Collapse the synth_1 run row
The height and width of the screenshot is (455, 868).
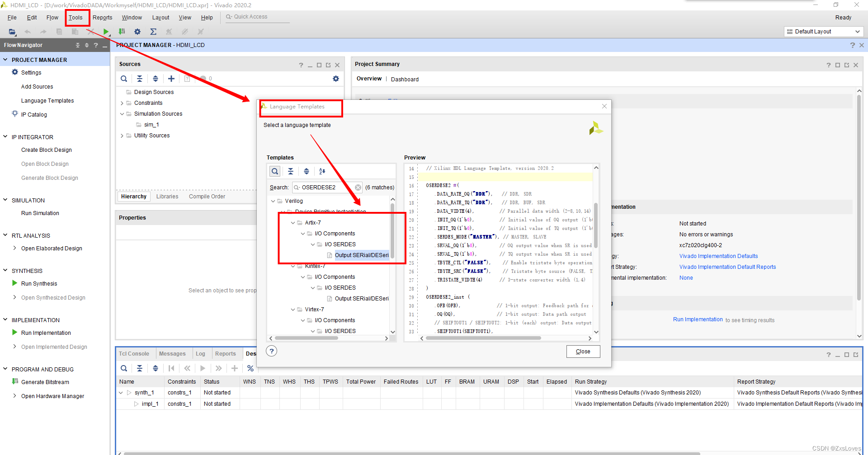(121, 393)
